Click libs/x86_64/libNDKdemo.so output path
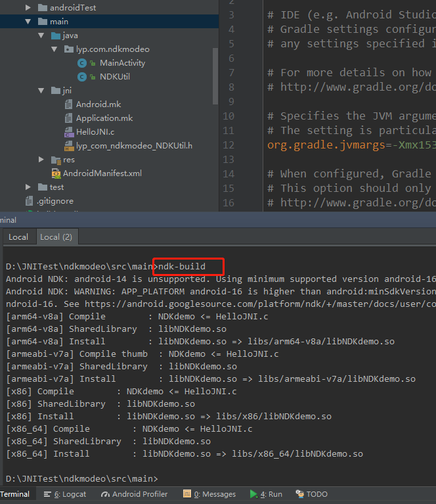 tap(297, 454)
